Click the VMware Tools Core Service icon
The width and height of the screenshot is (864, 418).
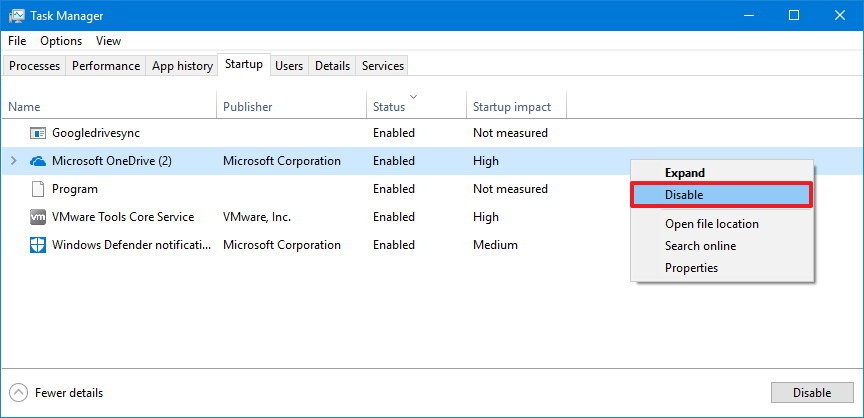click(x=37, y=217)
